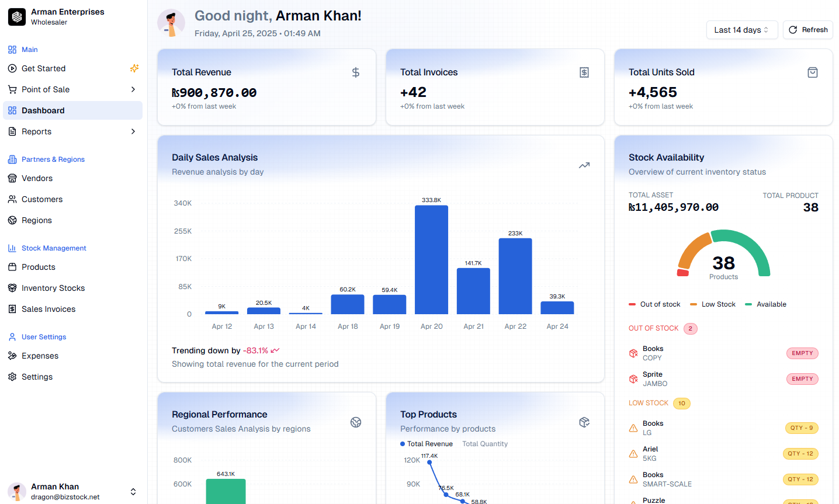Click the Low Stock count badge 10
This screenshot has height=504, width=839.
682,404
